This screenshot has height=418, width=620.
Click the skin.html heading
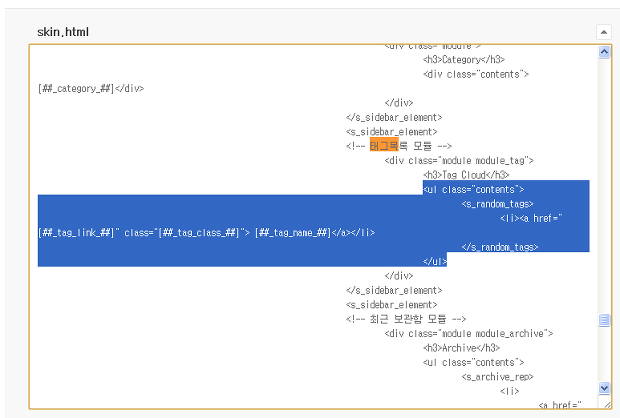[63, 32]
